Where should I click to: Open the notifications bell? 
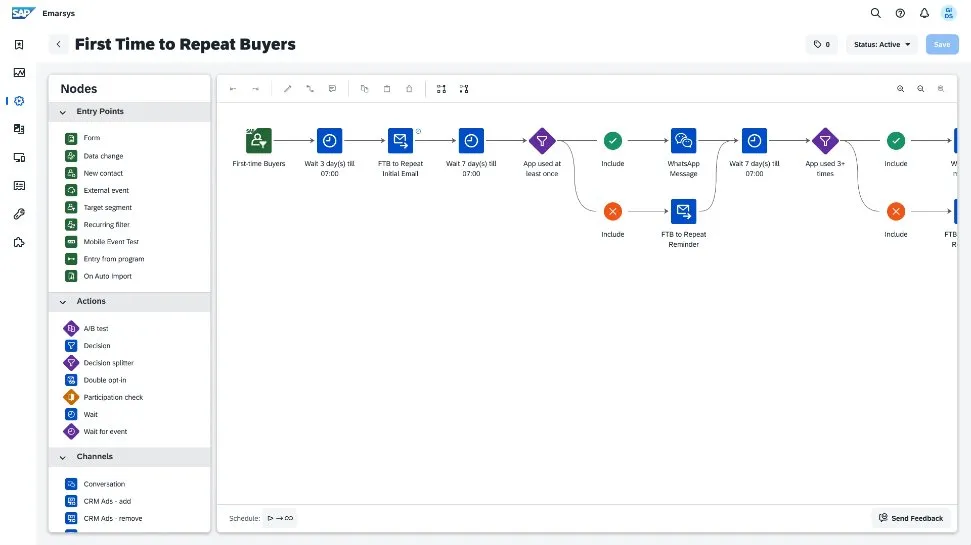[x=924, y=13]
